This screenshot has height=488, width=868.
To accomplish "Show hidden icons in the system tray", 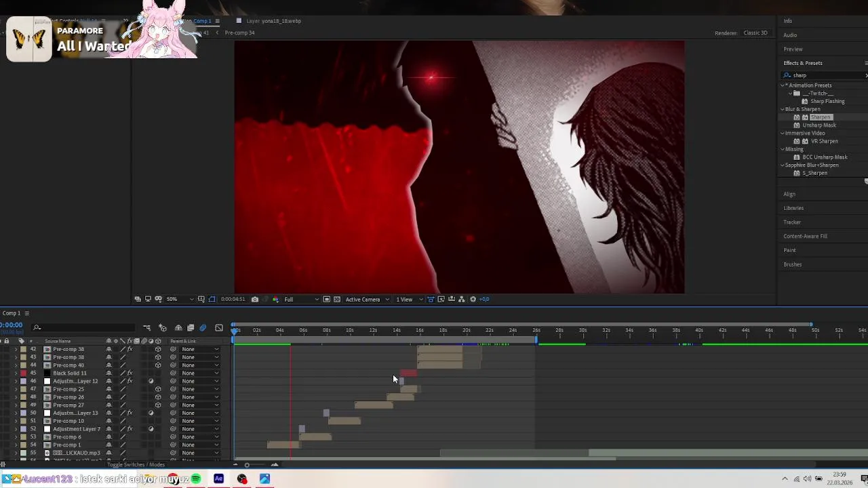I will pos(785,480).
